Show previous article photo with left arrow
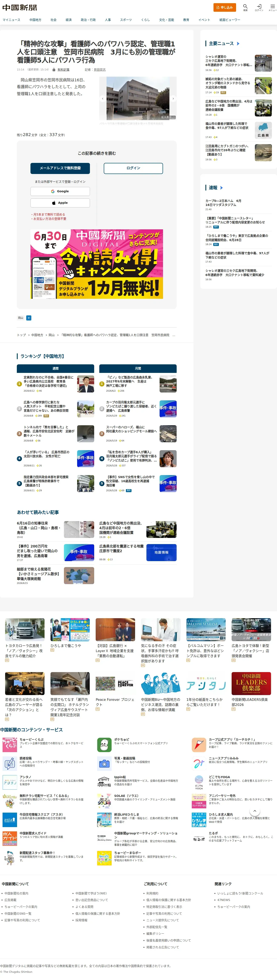This screenshot has width=277, height=980. 102,99
